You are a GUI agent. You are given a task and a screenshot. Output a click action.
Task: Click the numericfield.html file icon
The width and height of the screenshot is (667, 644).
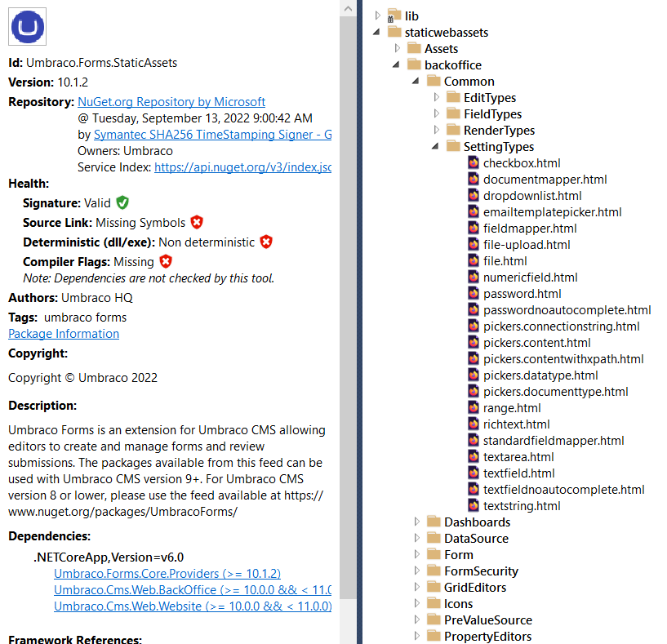pyautogui.click(x=474, y=278)
